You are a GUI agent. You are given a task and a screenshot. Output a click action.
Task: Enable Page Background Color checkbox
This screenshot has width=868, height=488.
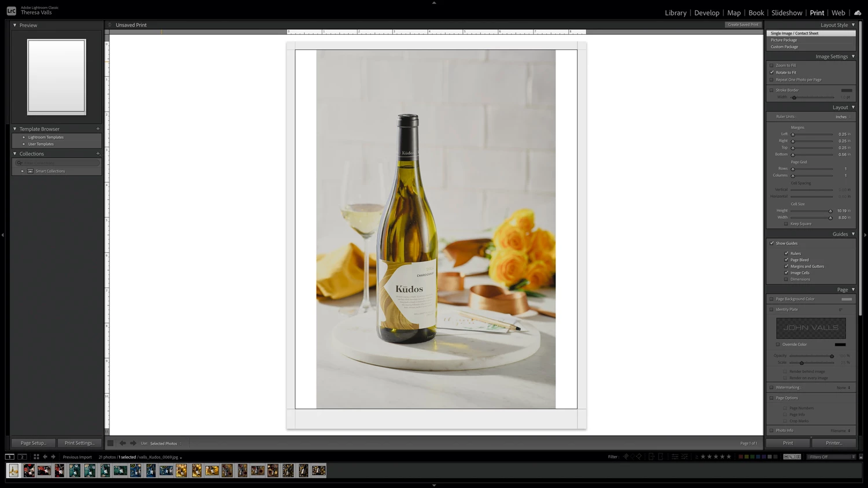tap(771, 299)
